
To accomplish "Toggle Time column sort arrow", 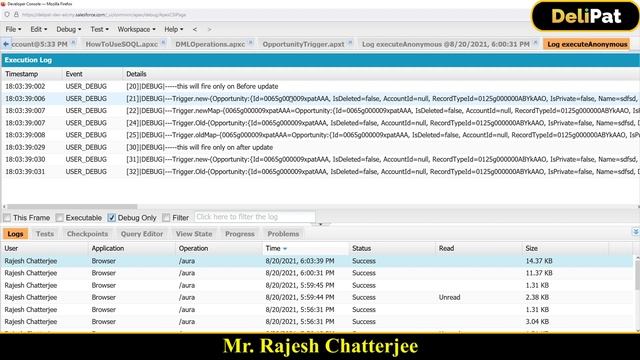I will pos(285,249).
